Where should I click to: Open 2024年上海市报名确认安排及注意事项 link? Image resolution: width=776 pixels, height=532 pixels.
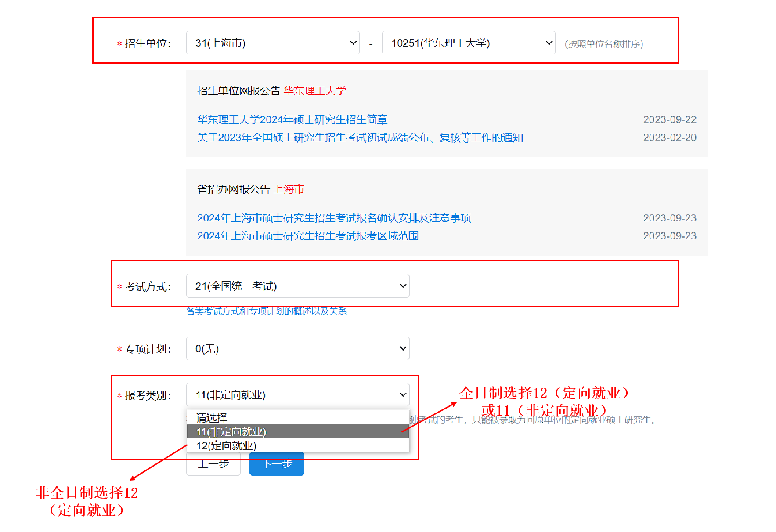click(x=334, y=218)
